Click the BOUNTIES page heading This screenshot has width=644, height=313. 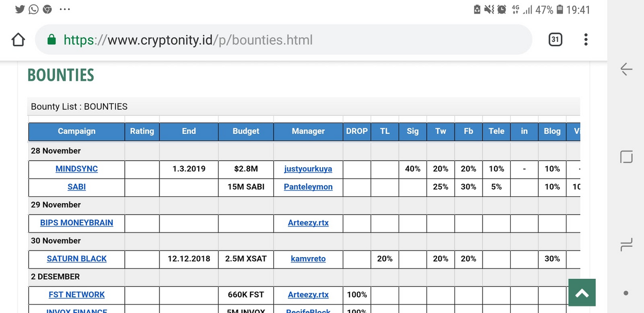tap(61, 75)
